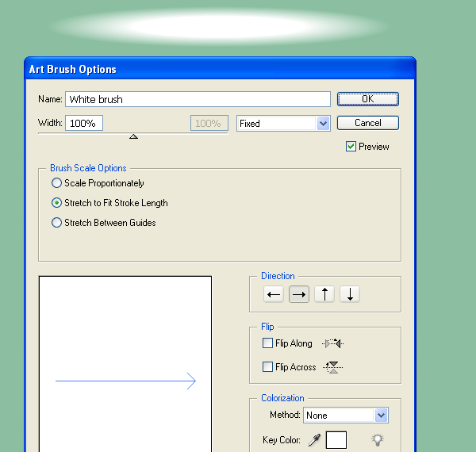Image resolution: width=476 pixels, height=452 pixels.
Task: Click the disabled second 100% width field
Action: tap(209, 123)
